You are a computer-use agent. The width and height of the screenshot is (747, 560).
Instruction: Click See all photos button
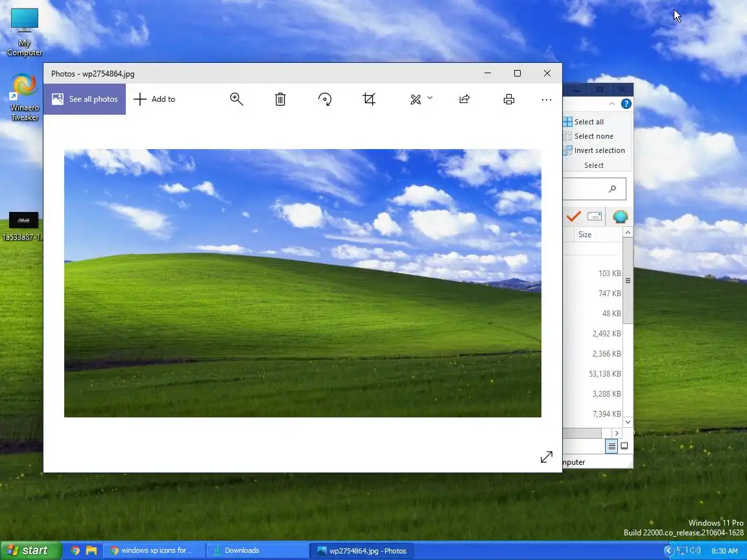click(84, 99)
